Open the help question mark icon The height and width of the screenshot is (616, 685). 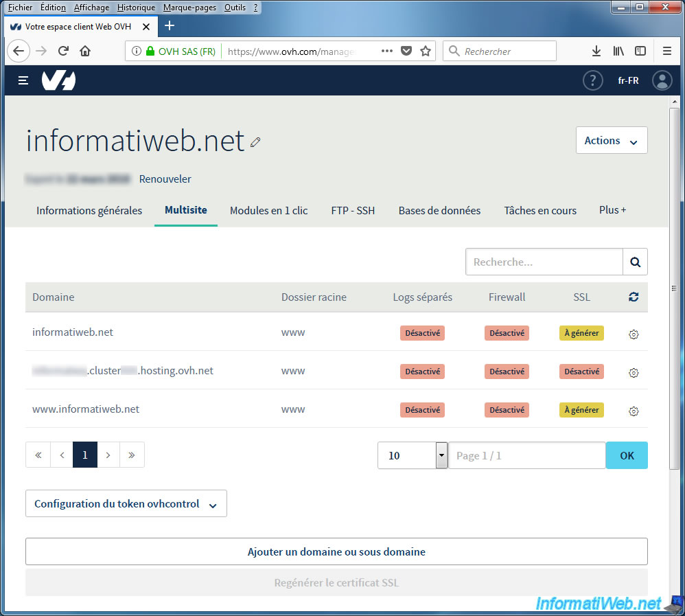coord(593,80)
